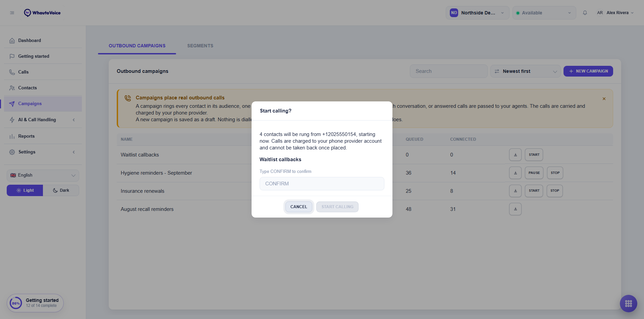Expand Settings submenu

coord(43,152)
